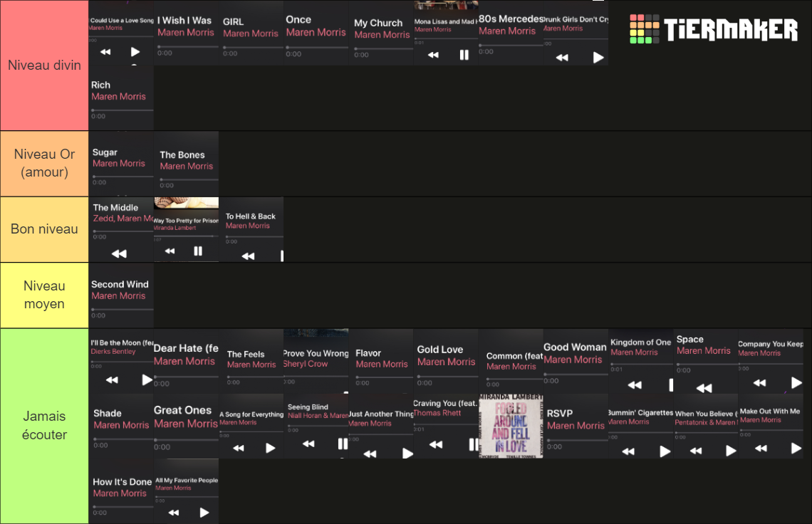Click How It's Done song title

[123, 481]
